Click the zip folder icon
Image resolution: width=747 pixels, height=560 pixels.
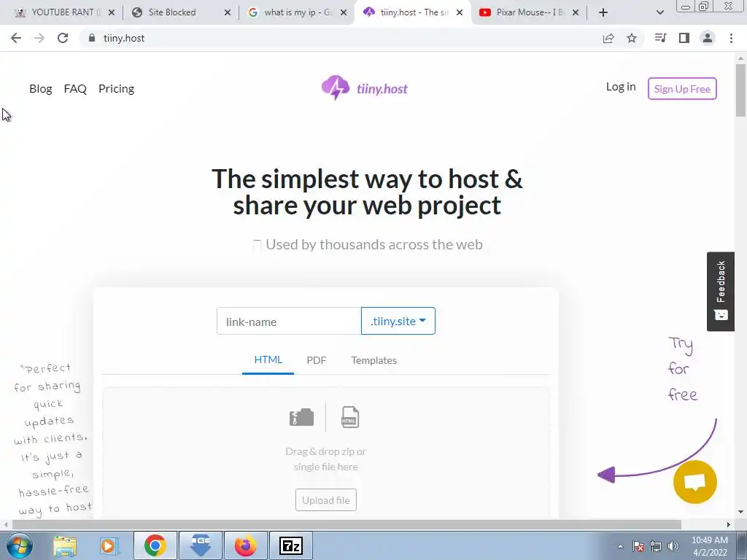point(301,417)
